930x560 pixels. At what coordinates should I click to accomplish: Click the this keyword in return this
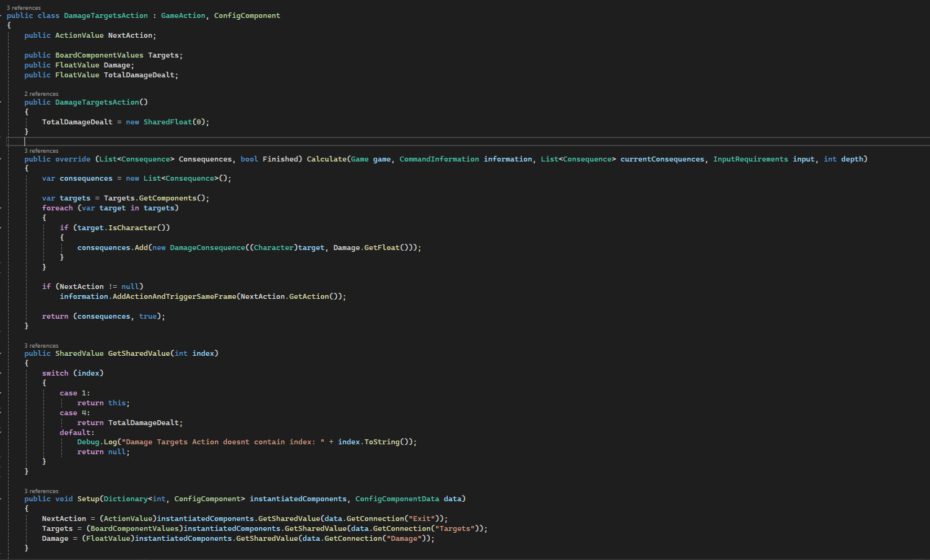click(117, 403)
